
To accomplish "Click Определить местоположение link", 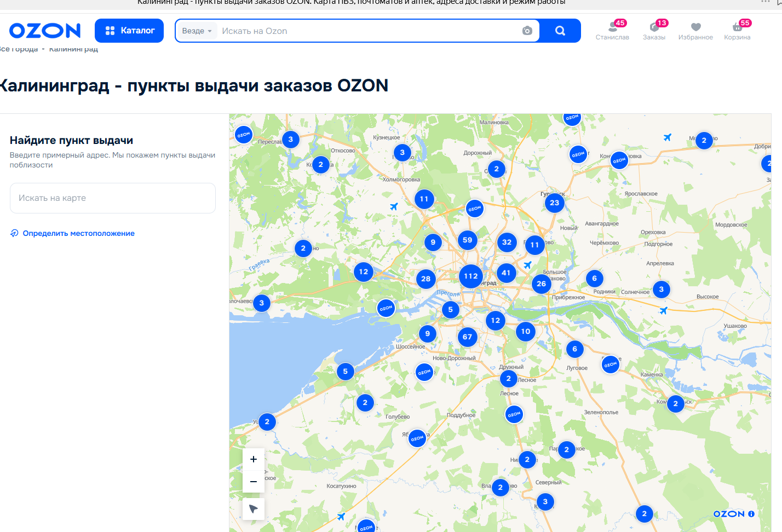I will coord(78,233).
